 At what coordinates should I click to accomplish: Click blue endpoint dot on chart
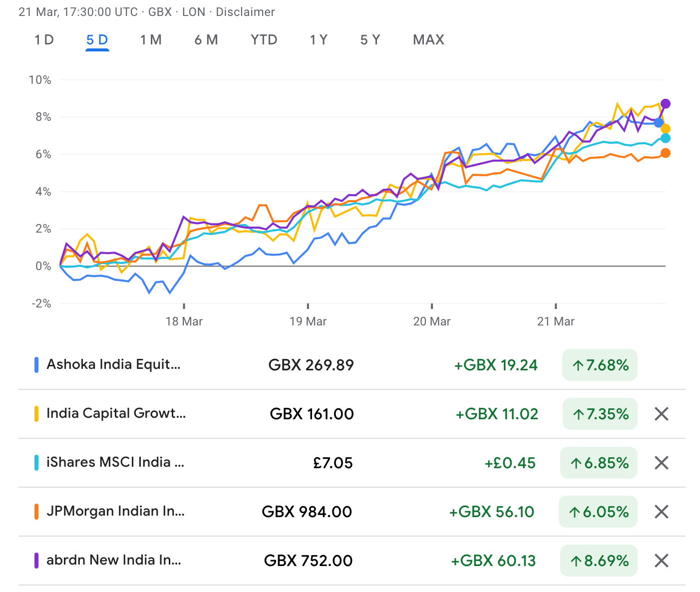pyautogui.click(x=659, y=122)
